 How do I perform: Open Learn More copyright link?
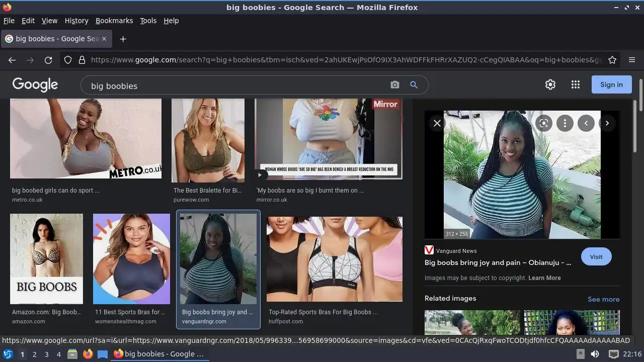pyautogui.click(x=544, y=278)
